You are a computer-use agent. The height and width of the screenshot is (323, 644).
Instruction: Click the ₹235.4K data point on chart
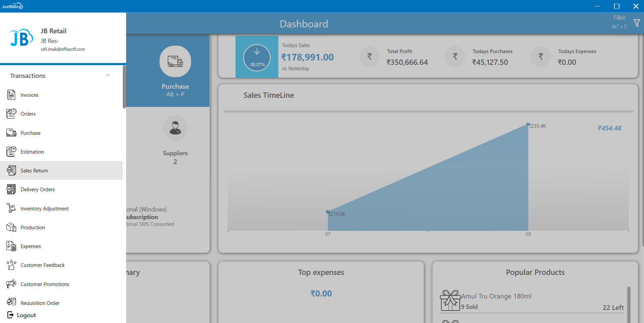528,124
